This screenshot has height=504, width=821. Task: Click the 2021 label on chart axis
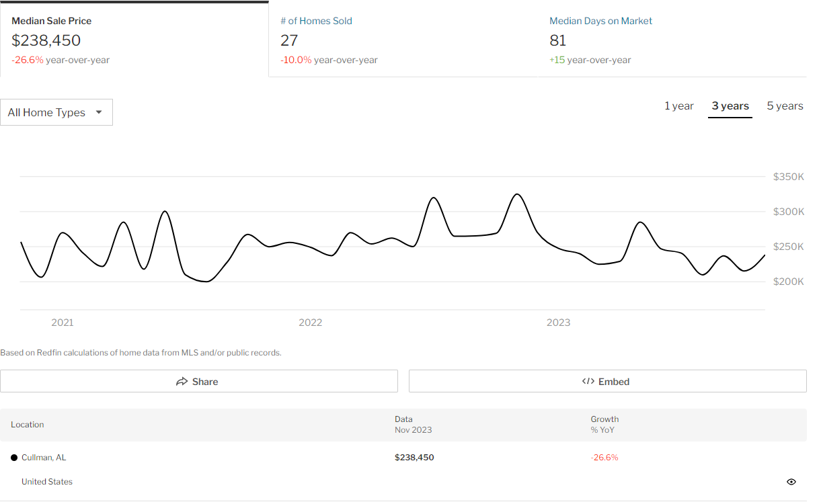[63, 323]
